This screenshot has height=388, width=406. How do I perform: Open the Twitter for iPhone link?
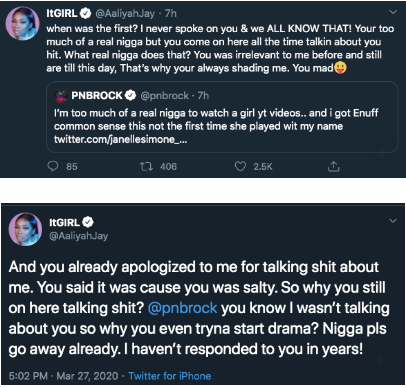[170, 376]
